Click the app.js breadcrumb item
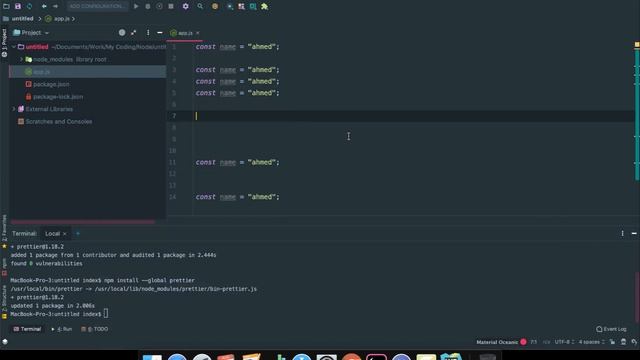Screen dimensions: 640x360 (x=57, y=19)
